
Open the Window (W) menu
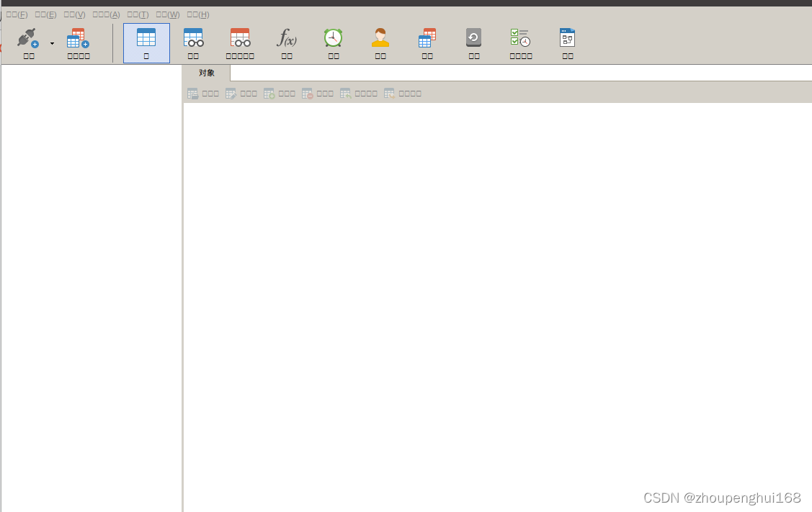(168, 14)
